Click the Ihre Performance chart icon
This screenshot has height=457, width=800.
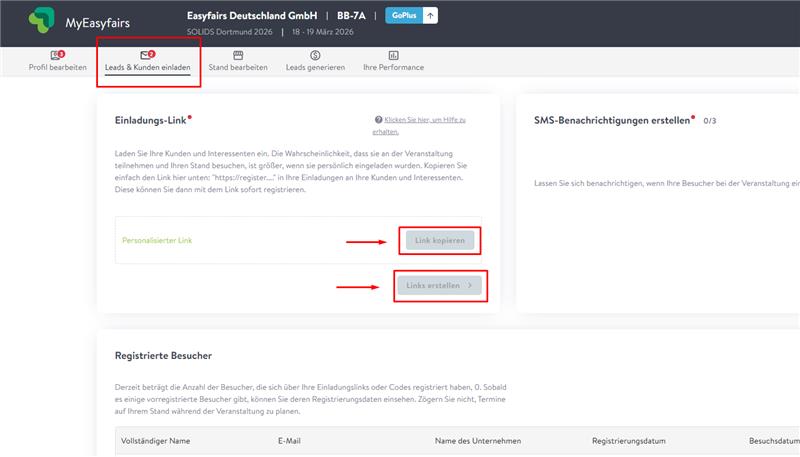tap(393, 55)
